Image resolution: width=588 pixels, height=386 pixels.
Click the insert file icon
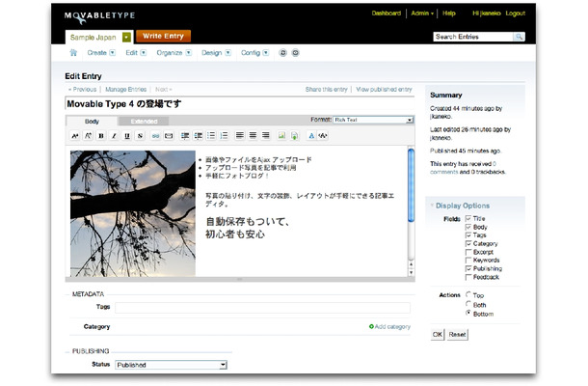click(294, 135)
